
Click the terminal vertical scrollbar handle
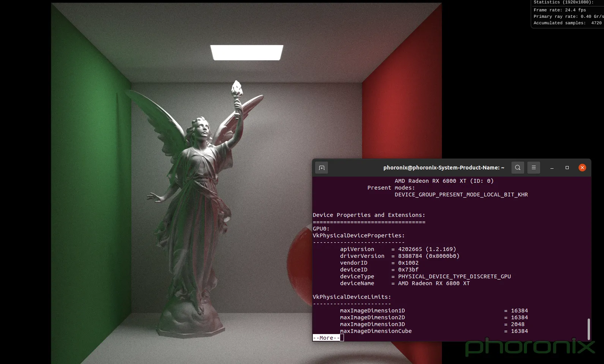(589, 329)
